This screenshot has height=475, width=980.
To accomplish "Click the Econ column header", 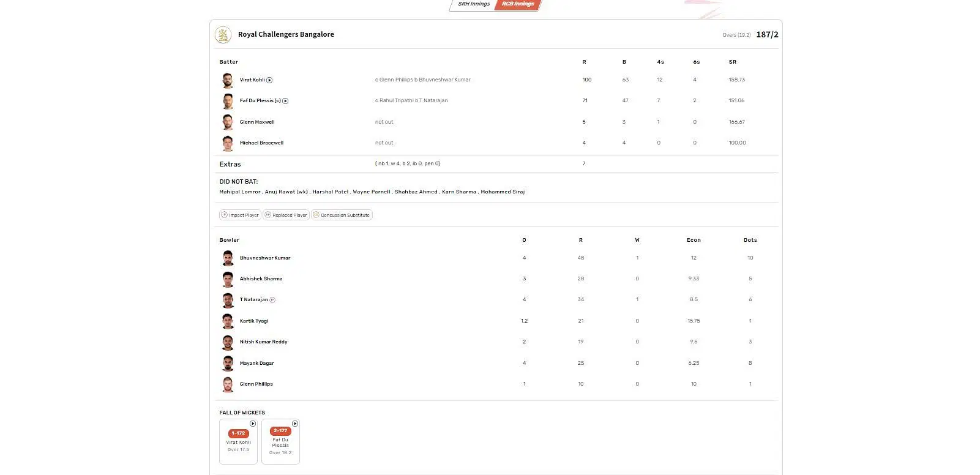I will click(x=694, y=240).
